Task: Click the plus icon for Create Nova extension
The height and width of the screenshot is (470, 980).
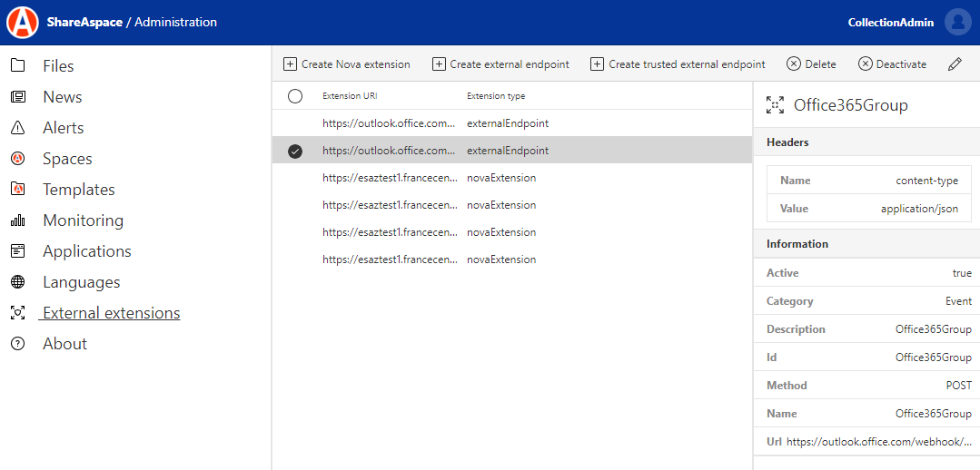Action: [290, 64]
